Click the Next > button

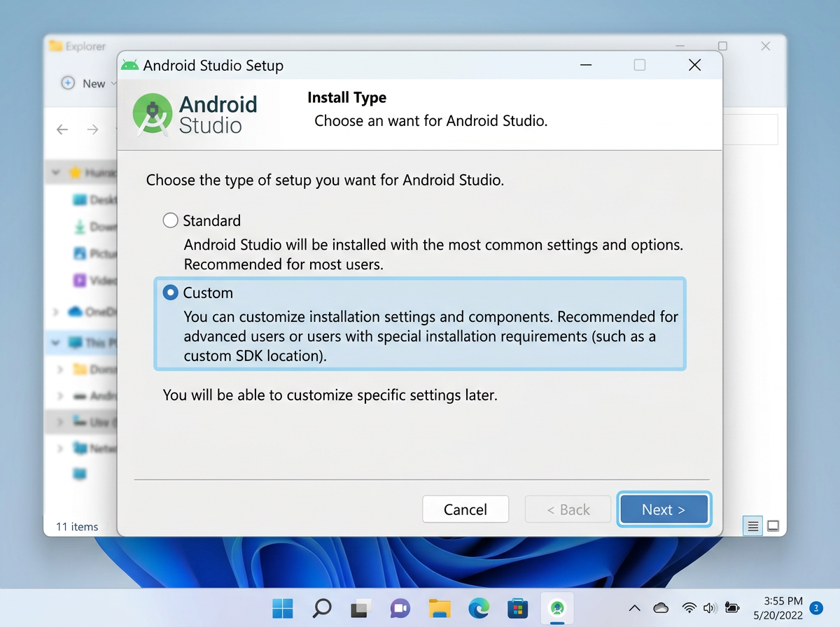point(664,509)
